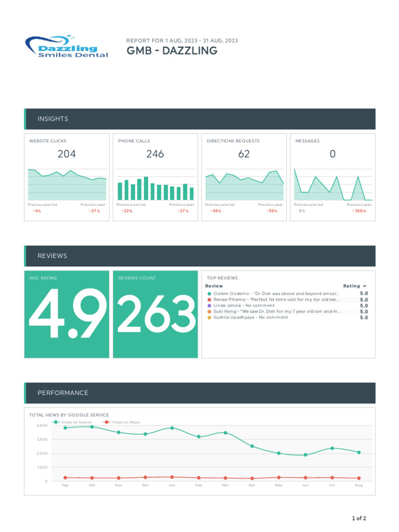Select the Directions Requests value 62

(244, 154)
